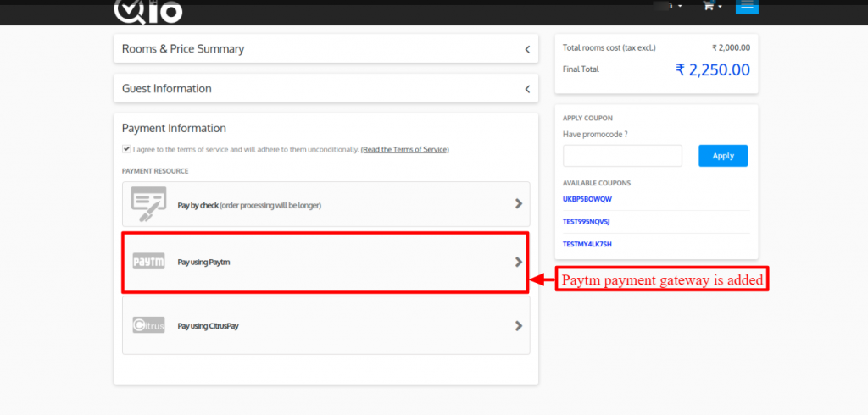Click the AVAILABLE COUPONS label
Viewport: 868px width, 415px height.
point(597,183)
